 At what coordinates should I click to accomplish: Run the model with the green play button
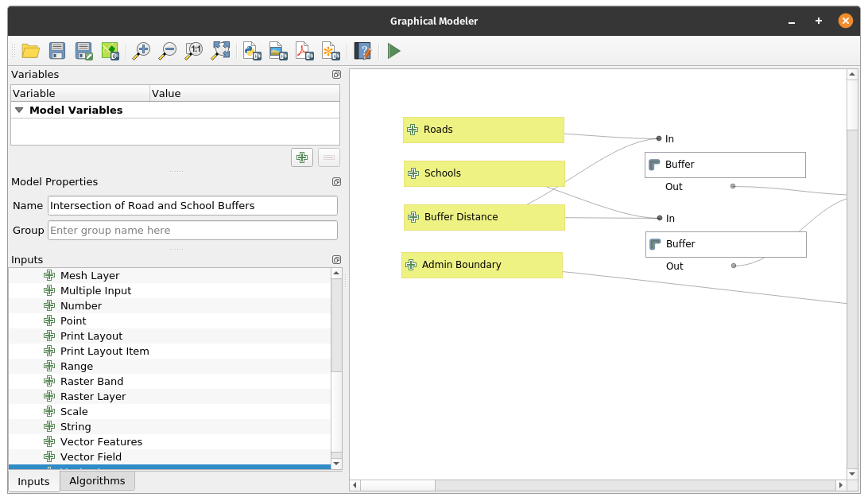click(x=394, y=52)
